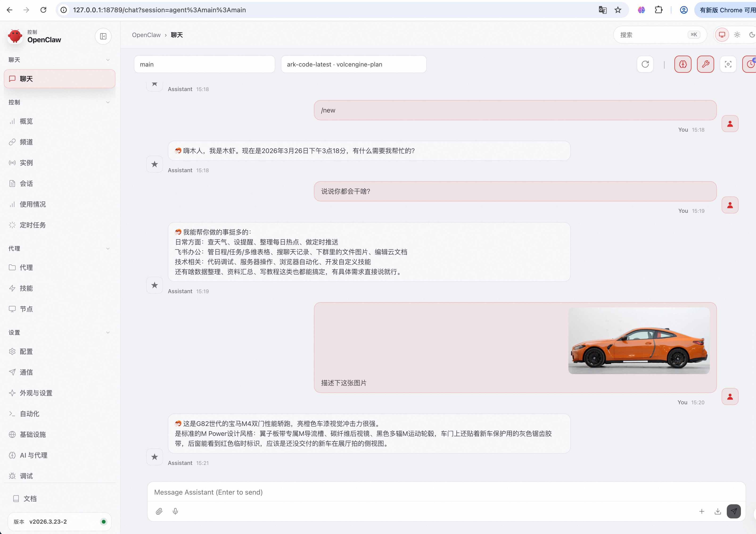Open 使用情况 usage page
Screen dimensions: 756x534
(59, 204)
